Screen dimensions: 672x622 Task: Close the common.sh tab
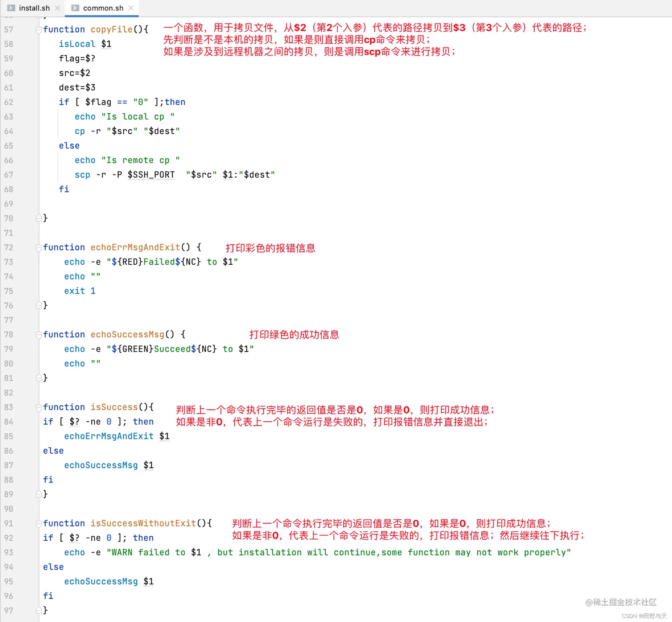[131, 8]
